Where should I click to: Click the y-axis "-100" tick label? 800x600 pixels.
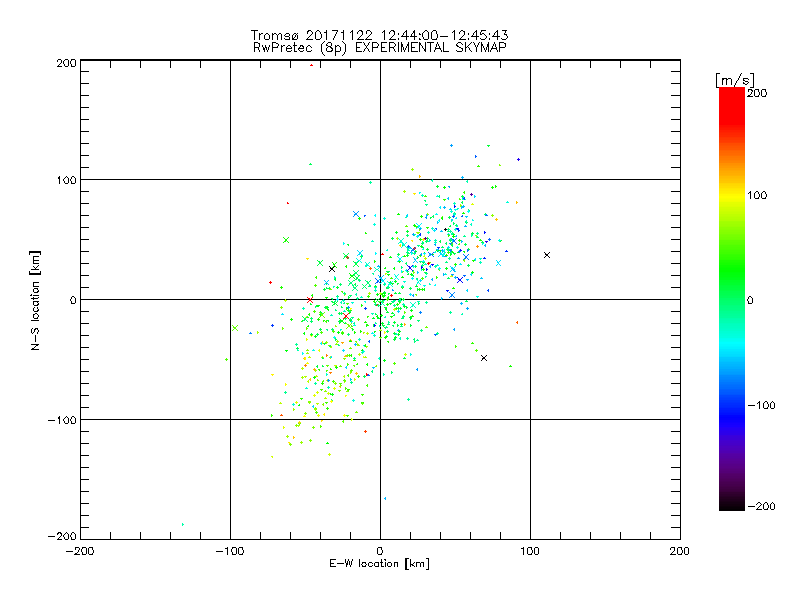[62, 420]
